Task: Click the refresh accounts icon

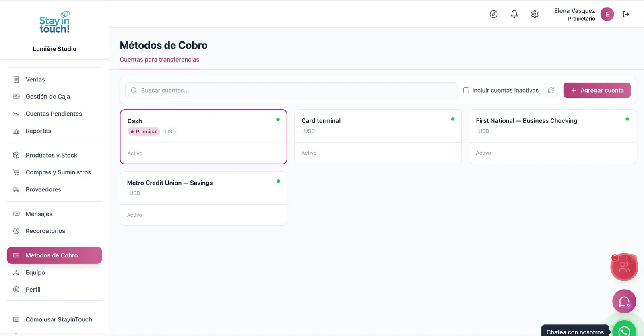Action: coord(551,90)
